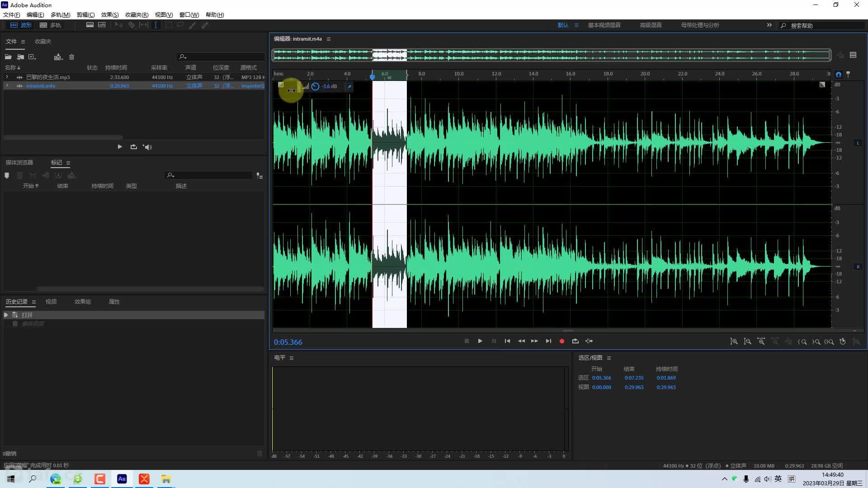
Task: Switch to Waveform (波形) editor view
Action: 21,25
